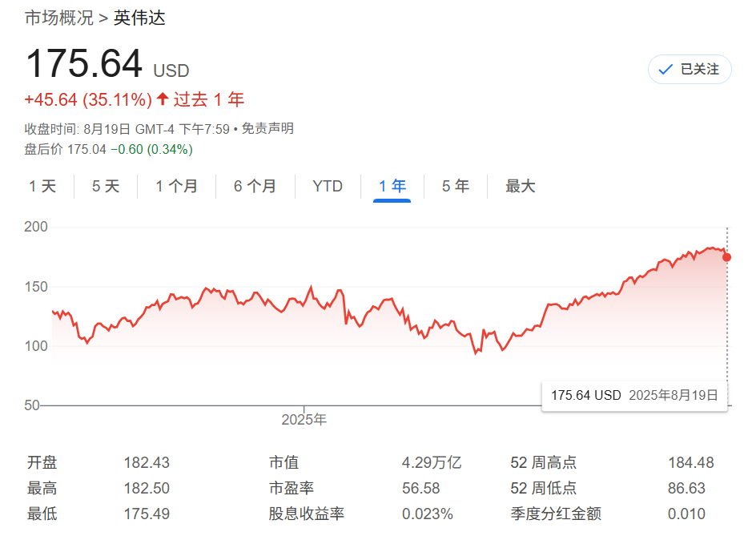The width and height of the screenshot is (756, 540).
Task: Select the 1 天 time range tab
Action: pos(42,186)
